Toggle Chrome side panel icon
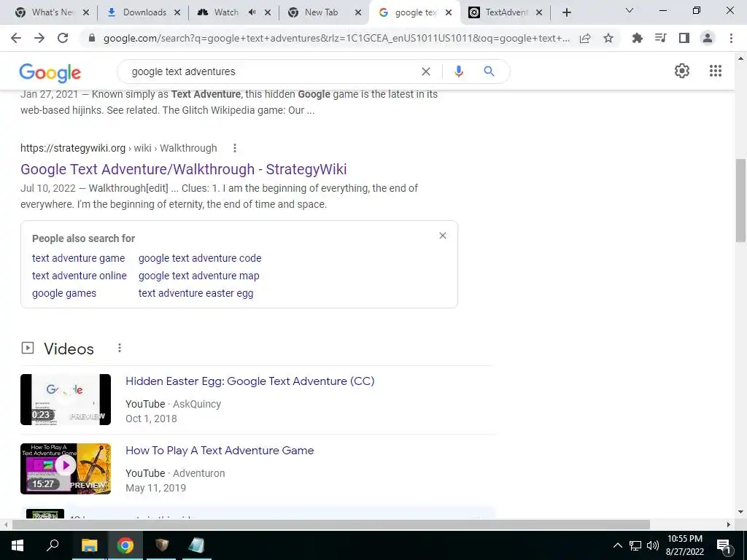Image resolution: width=747 pixels, height=560 pixels. point(684,38)
